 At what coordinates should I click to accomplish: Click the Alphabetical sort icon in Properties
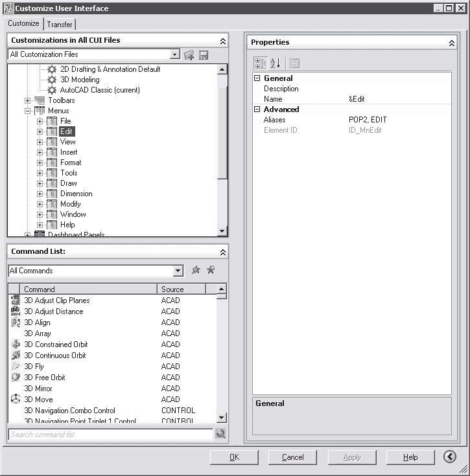click(275, 63)
